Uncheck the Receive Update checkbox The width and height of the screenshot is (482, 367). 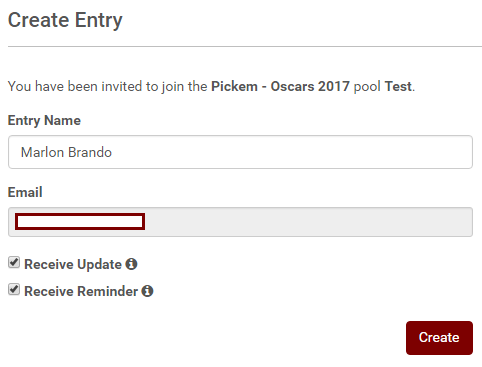pos(14,263)
